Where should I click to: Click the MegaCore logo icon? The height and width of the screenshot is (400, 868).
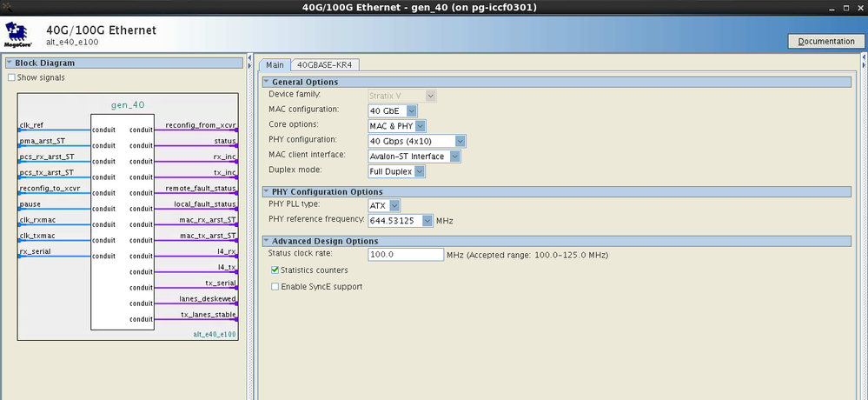(18, 35)
